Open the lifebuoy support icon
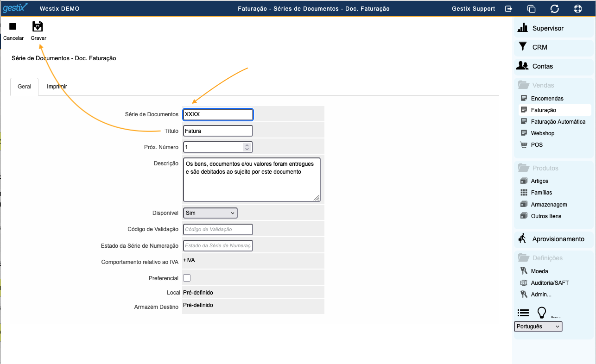 coord(577,9)
